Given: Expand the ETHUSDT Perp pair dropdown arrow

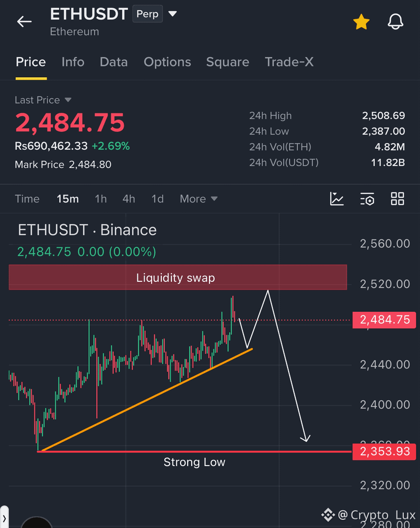Looking at the screenshot, I should [x=172, y=14].
